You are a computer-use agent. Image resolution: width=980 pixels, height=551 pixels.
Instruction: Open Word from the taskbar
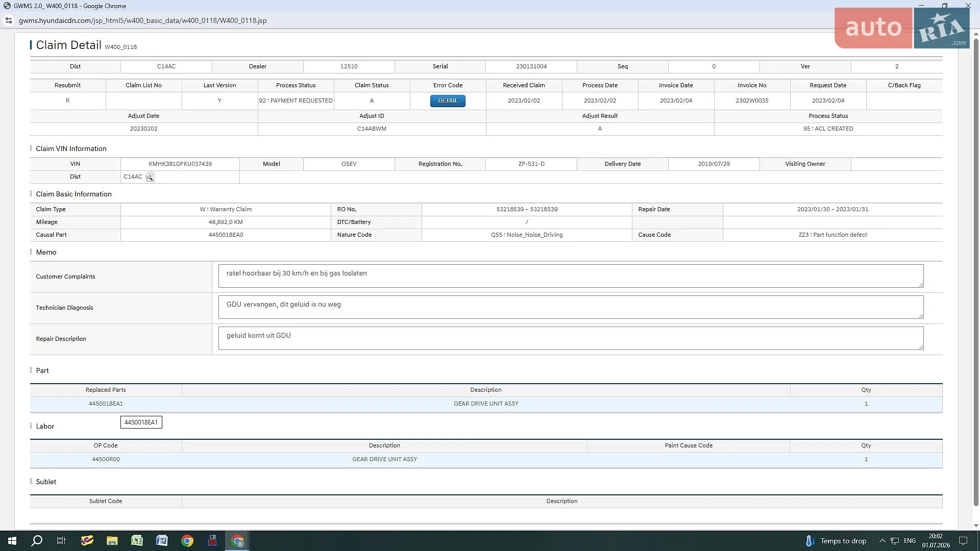coord(162,541)
